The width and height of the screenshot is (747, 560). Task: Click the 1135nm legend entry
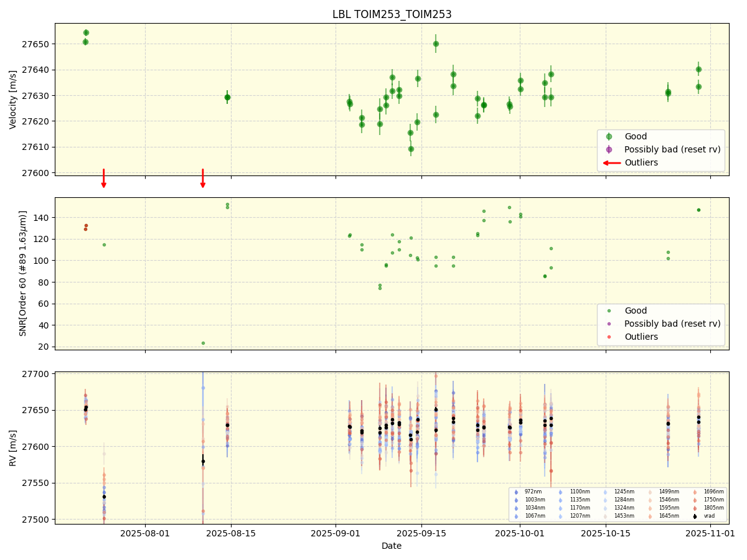(x=575, y=500)
